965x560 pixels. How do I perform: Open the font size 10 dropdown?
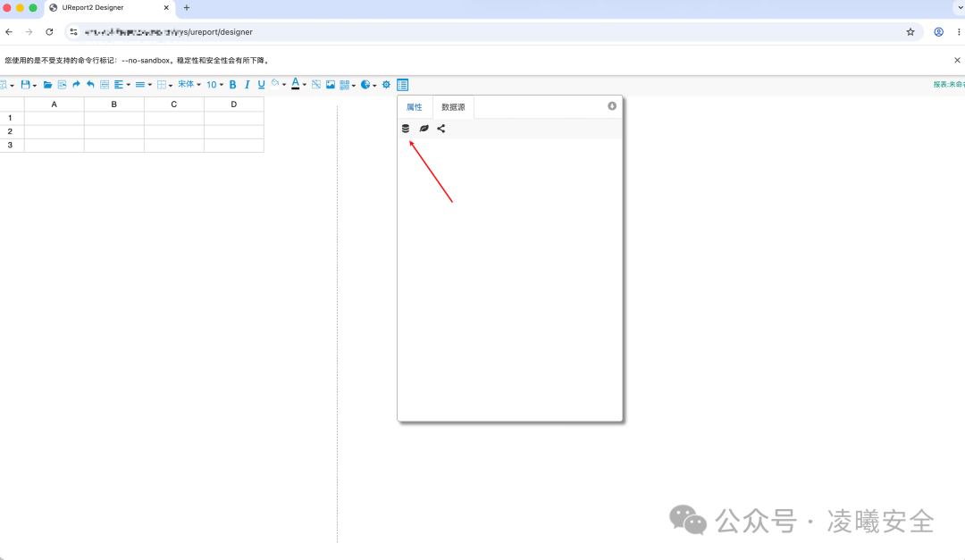click(x=214, y=85)
